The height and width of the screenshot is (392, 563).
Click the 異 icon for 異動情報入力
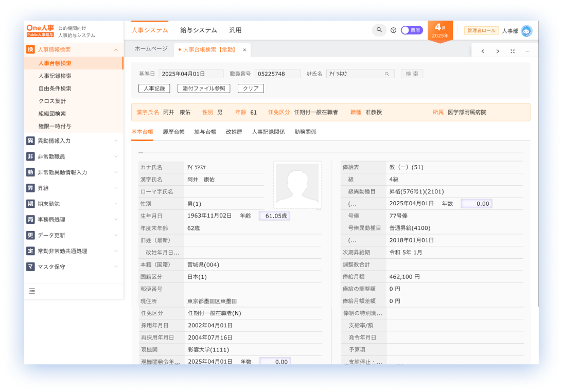pyautogui.click(x=30, y=141)
